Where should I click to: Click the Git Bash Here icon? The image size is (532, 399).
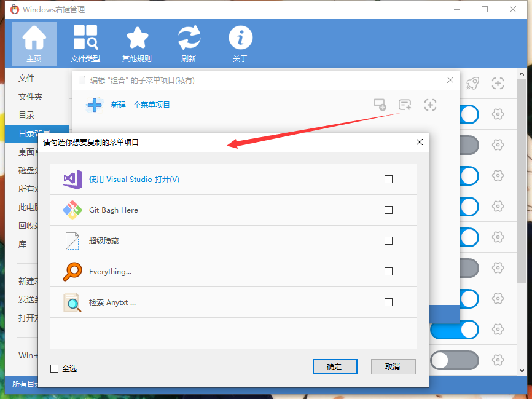coord(72,210)
